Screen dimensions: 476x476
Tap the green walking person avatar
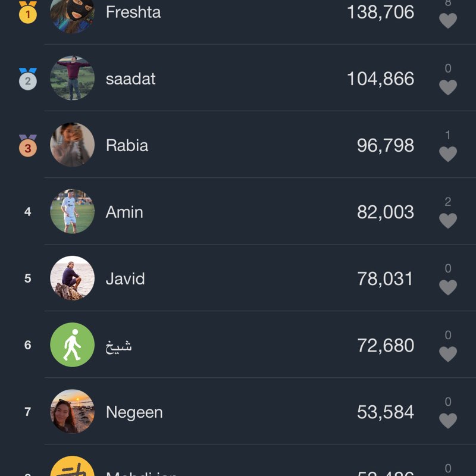click(x=72, y=345)
